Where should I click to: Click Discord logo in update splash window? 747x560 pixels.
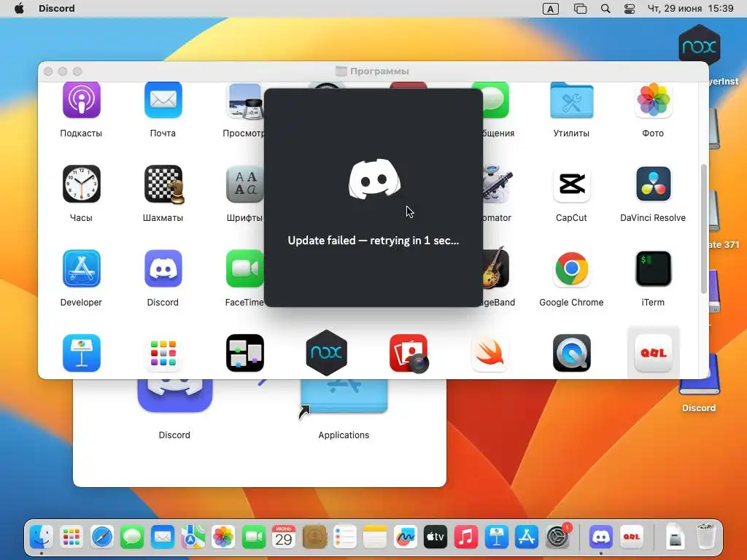374,179
